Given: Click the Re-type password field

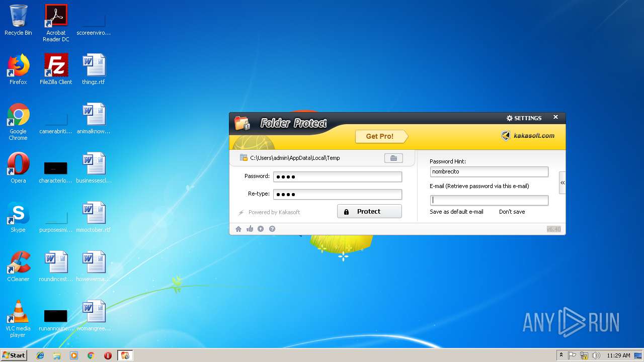Looking at the screenshot, I should click(x=338, y=194).
